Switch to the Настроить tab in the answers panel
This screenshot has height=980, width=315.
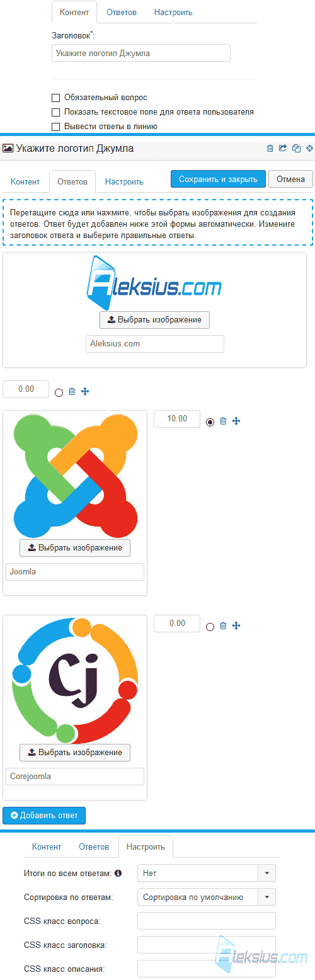[124, 181]
